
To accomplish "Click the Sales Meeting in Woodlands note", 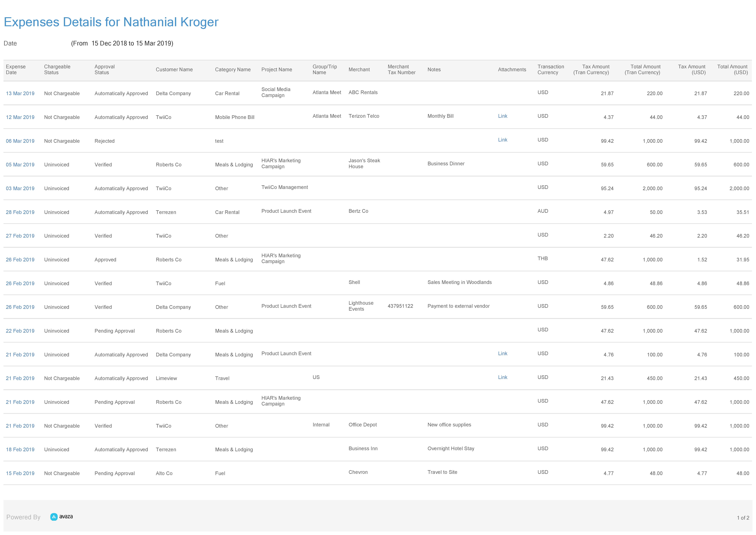I will (459, 282).
